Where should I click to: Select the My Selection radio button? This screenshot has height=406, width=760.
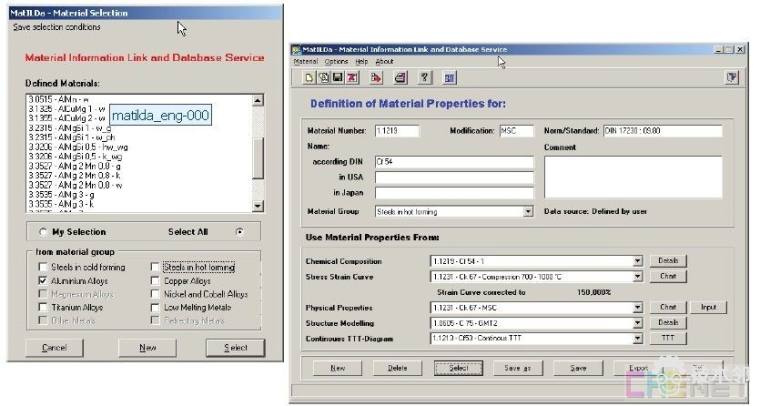[x=43, y=232]
